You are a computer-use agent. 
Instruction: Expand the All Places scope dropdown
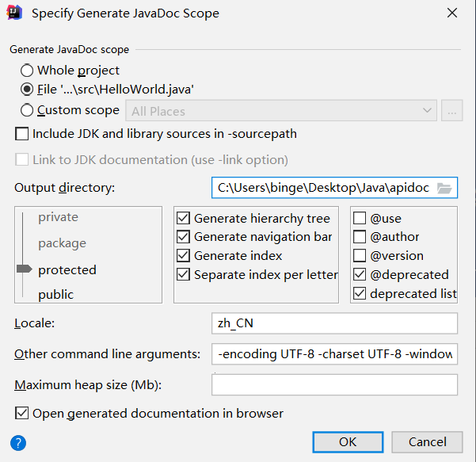[281, 111]
